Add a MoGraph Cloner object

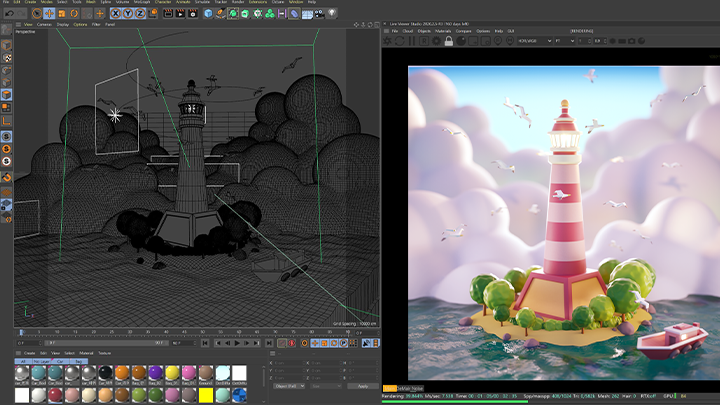tap(270, 14)
